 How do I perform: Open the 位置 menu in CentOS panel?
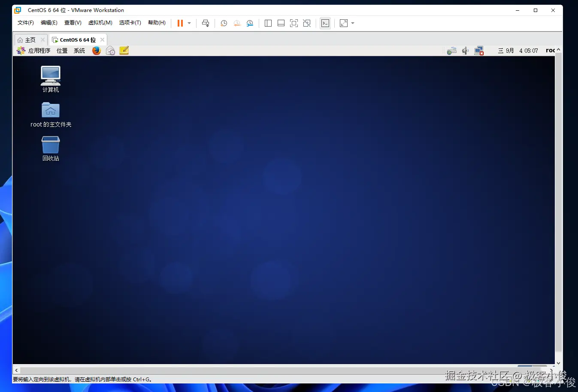[x=62, y=51]
